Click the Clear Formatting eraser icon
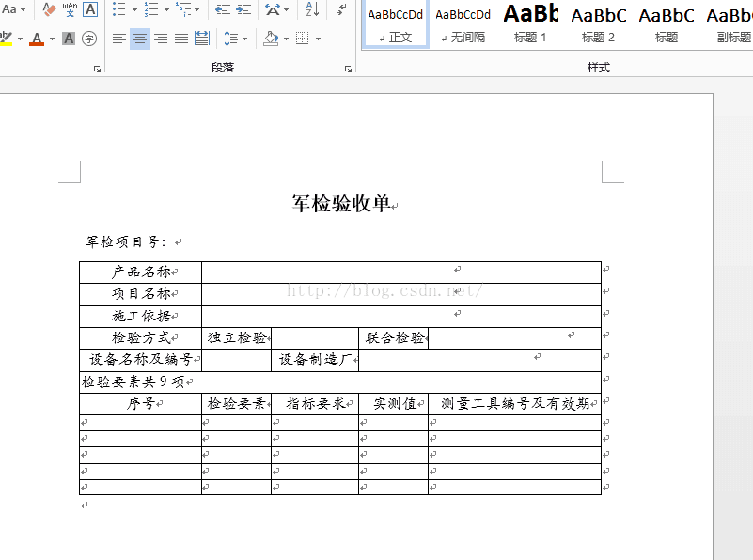The image size is (753, 560). [x=49, y=9]
